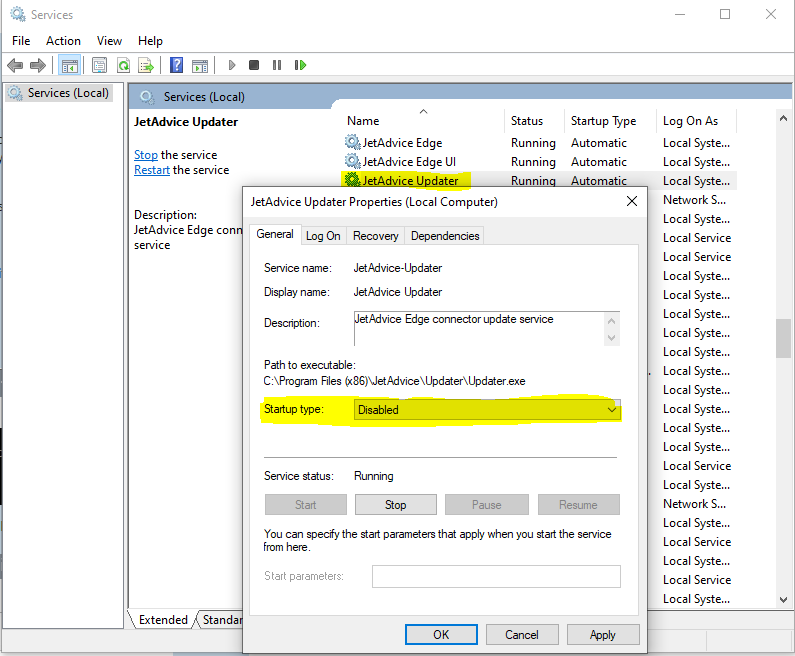Click the Export List toolbar icon
Screen dimensions: 795x656
point(146,65)
